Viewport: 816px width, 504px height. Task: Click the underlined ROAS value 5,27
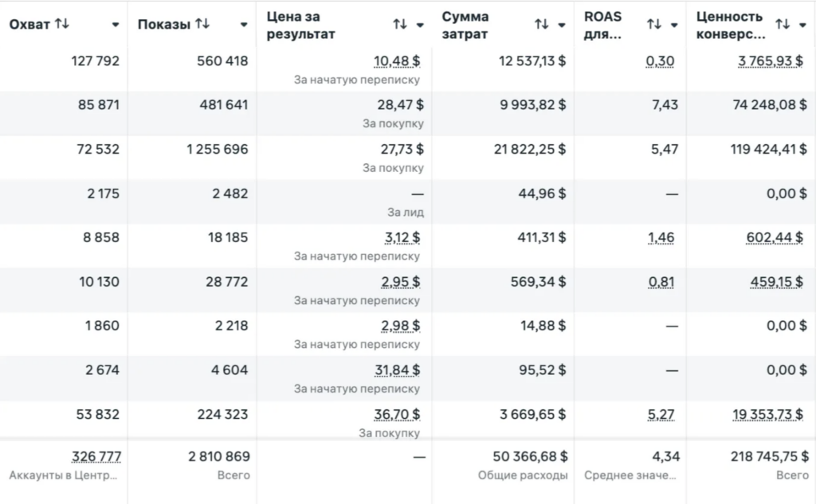point(661,415)
